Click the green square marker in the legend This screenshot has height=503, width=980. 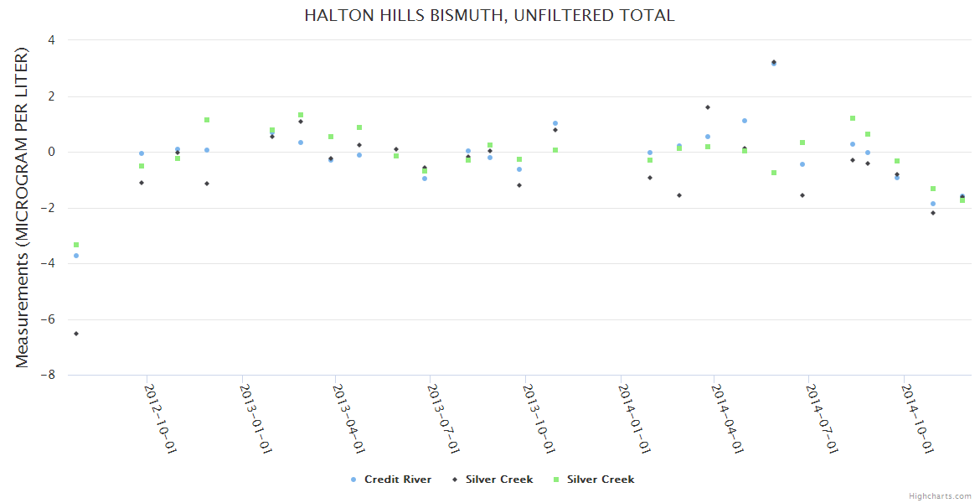click(556, 480)
